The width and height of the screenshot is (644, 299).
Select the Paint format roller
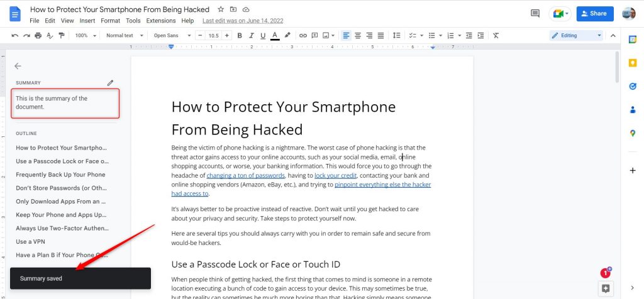coord(62,36)
